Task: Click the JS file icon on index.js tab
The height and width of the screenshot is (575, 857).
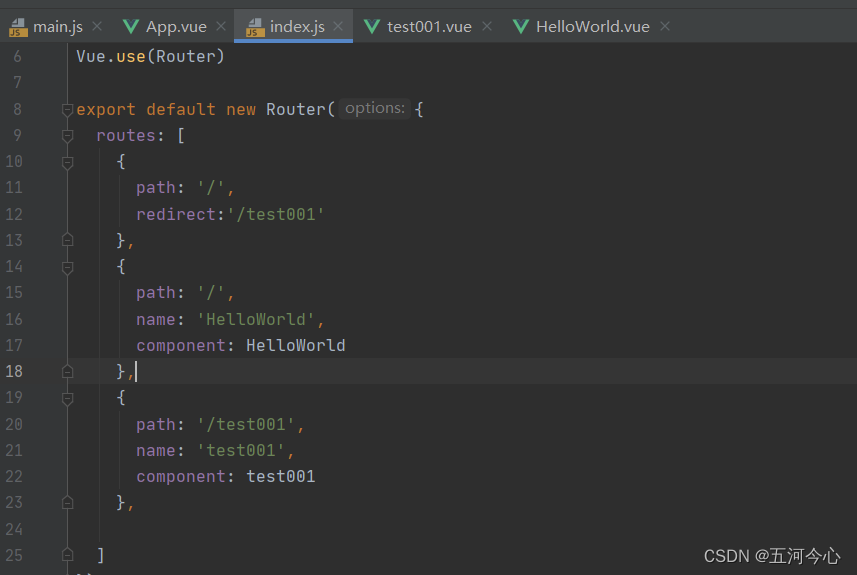Action: coord(255,27)
